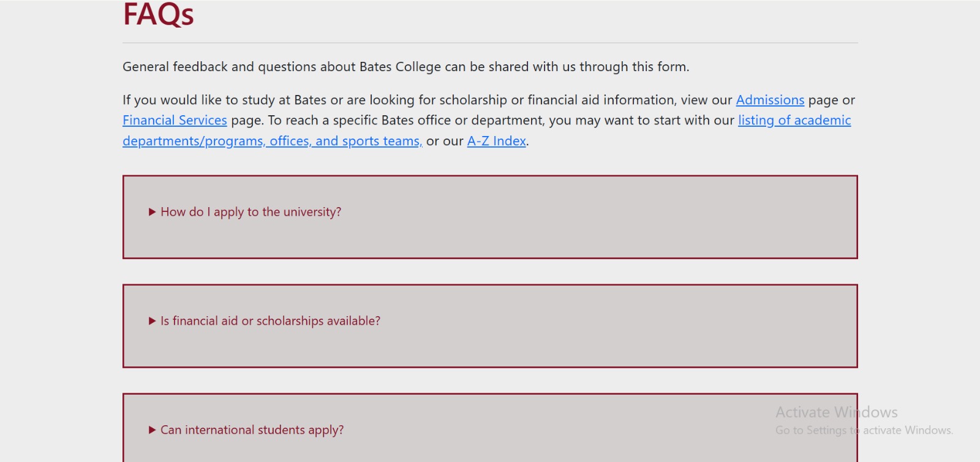Click the triangle icon beside the international students question
The image size is (980, 462).
pyautogui.click(x=153, y=430)
